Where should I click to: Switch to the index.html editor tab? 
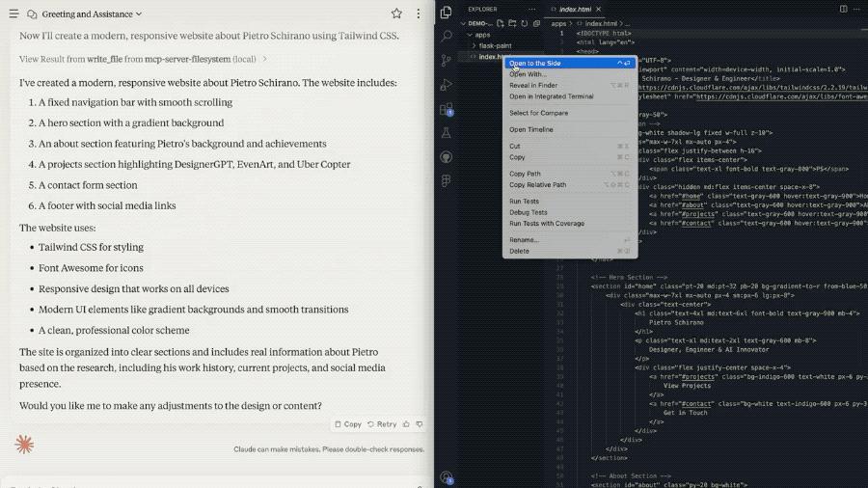575,10
